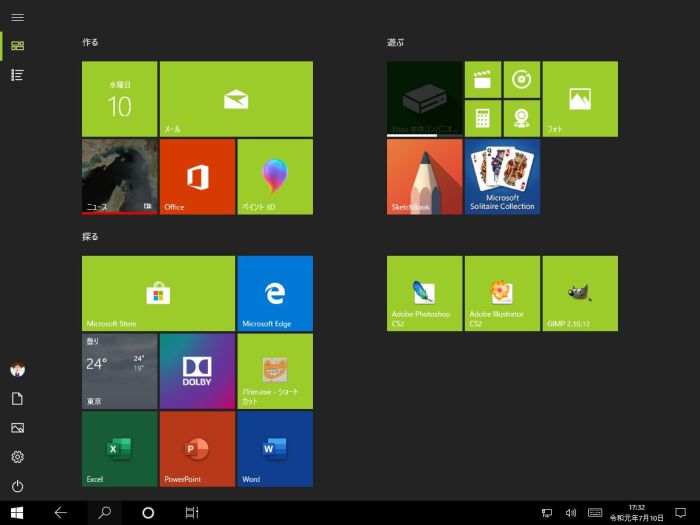Switch to the All apps list view

click(x=17, y=75)
